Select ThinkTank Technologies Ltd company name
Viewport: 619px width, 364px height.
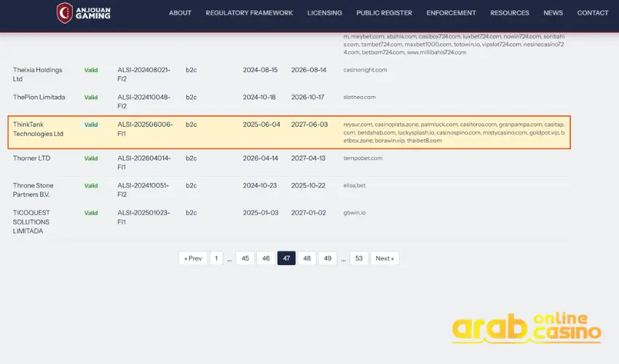(x=38, y=129)
